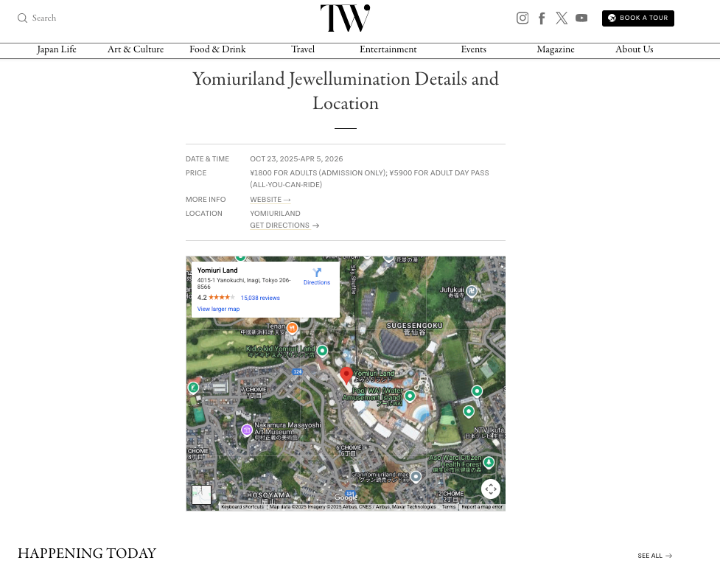Open the Facebook social icon
720x564 pixels.
(x=542, y=18)
